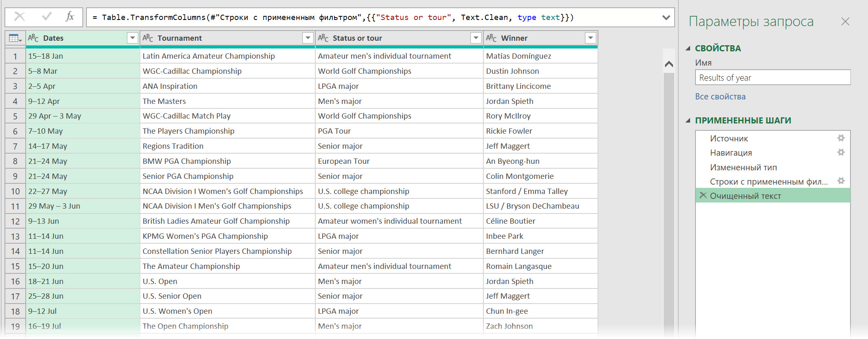
Task: Click cell 25–28 Jun
Action: (x=83, y=296)
